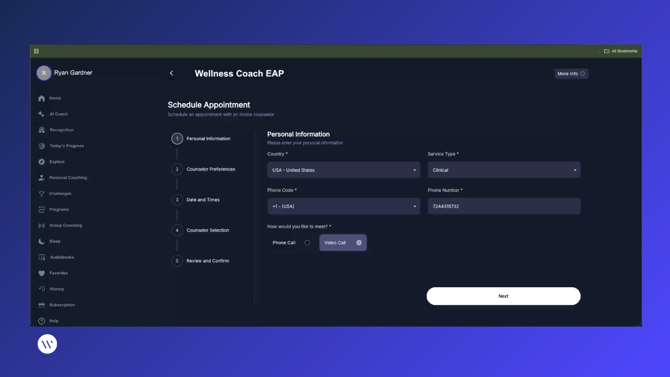
Task: Expand the Phone Code dropdown
Action: [344, 206]
